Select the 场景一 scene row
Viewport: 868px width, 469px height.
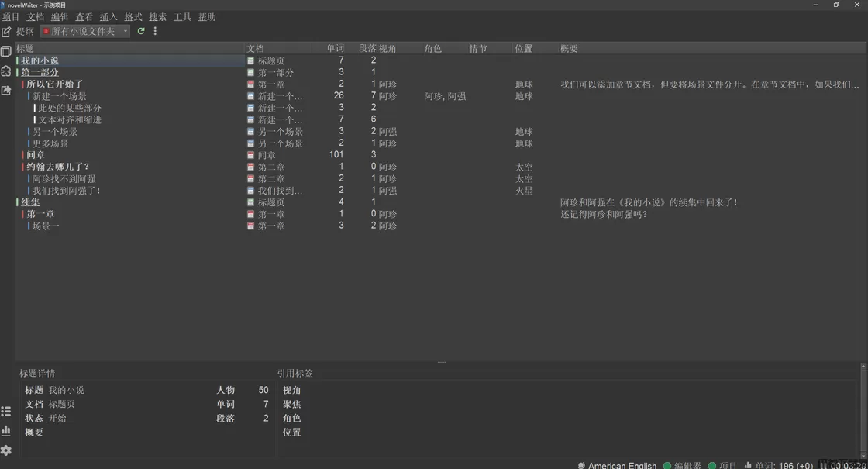pos(46,226)
